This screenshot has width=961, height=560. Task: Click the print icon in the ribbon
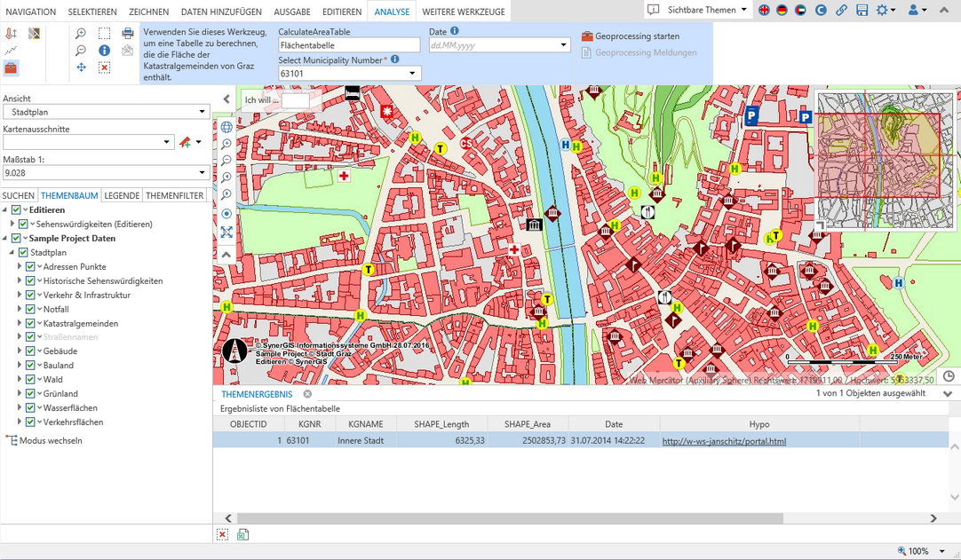(x=127, y=34)
